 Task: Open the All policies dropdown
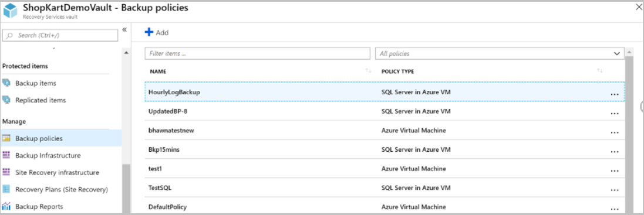[x=500, y=54]
